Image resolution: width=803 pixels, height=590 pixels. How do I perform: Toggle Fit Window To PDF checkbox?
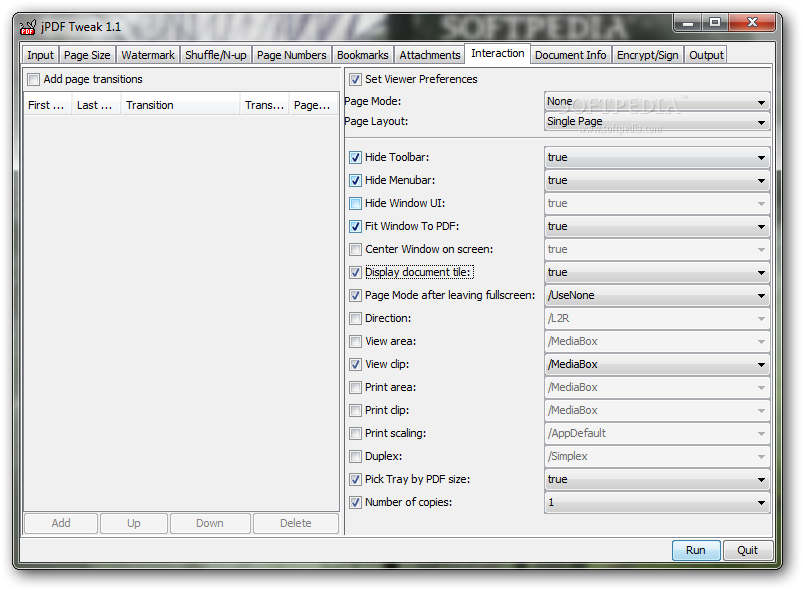click(x=355, y=226)
